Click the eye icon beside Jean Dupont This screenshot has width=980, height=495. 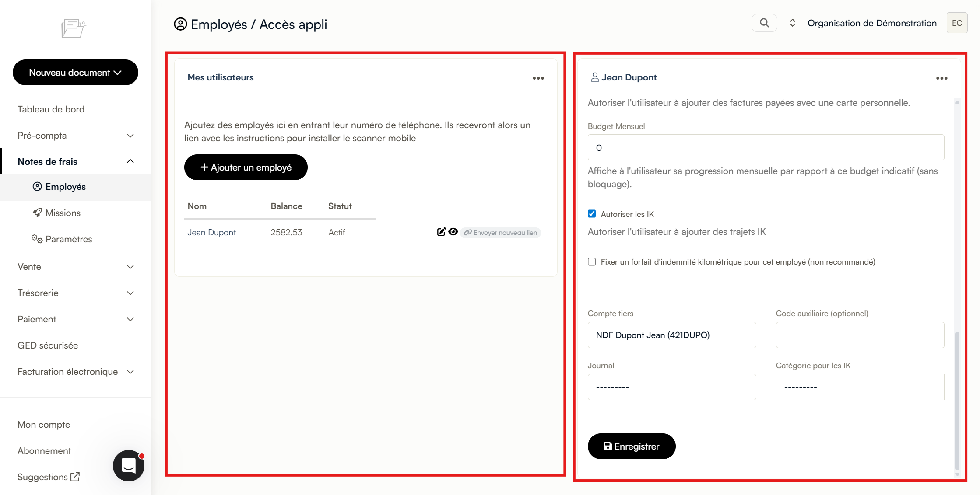453,232
